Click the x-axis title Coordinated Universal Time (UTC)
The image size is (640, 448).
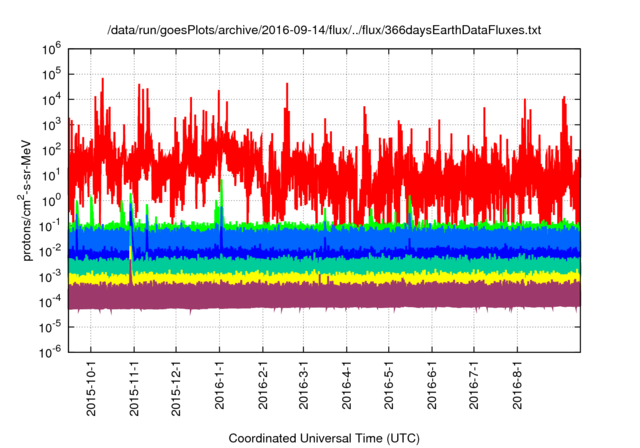[x=324, y=438]
